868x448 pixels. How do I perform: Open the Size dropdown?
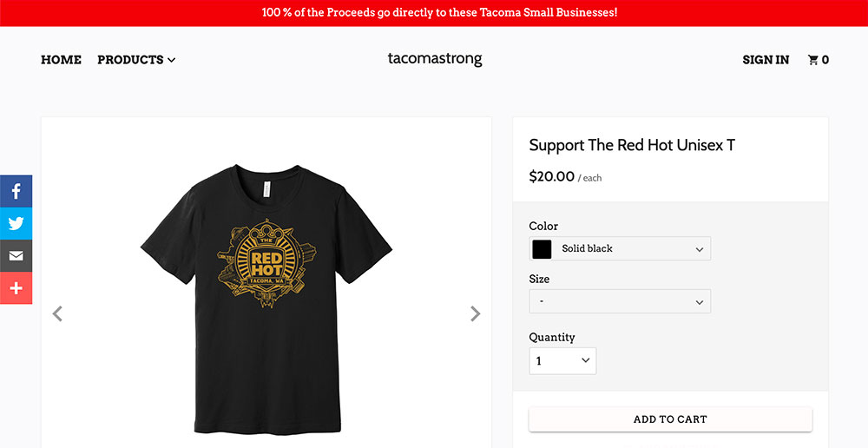[620, 301]
